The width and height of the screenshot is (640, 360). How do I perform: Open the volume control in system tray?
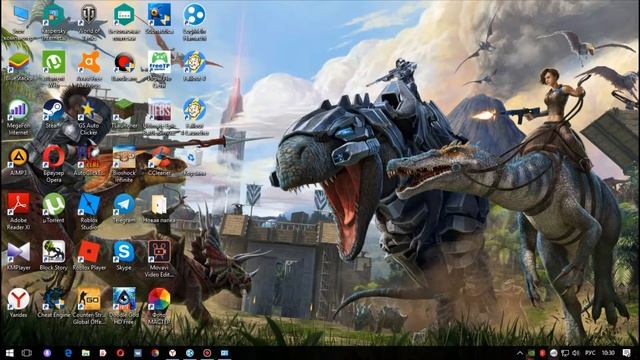[x=576, y=353]
